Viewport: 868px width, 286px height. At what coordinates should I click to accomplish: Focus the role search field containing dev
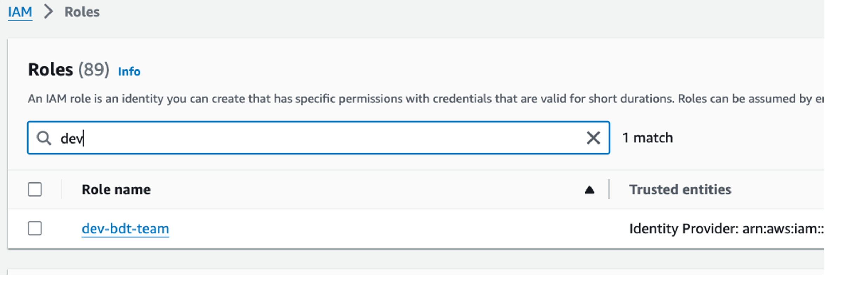[x=316, y=138]
